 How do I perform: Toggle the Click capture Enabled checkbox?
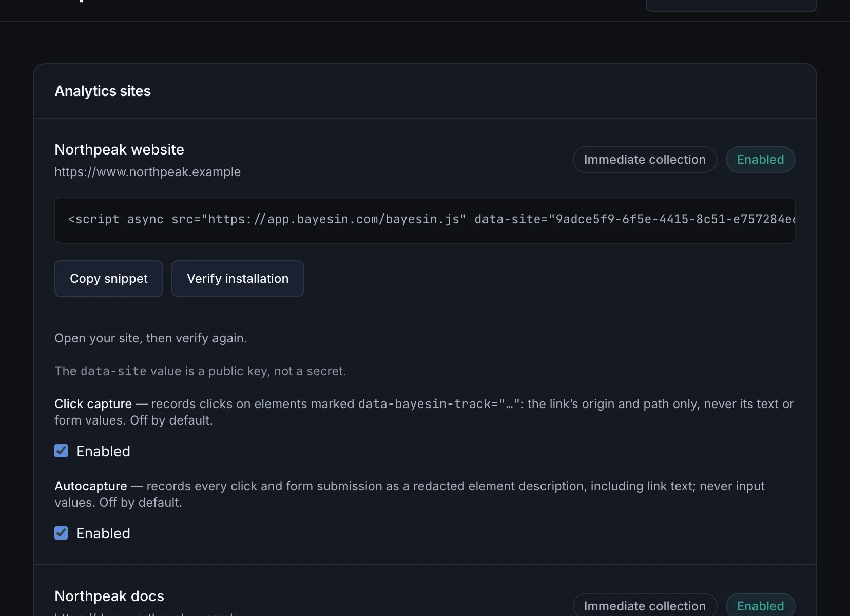click(61, 451)
